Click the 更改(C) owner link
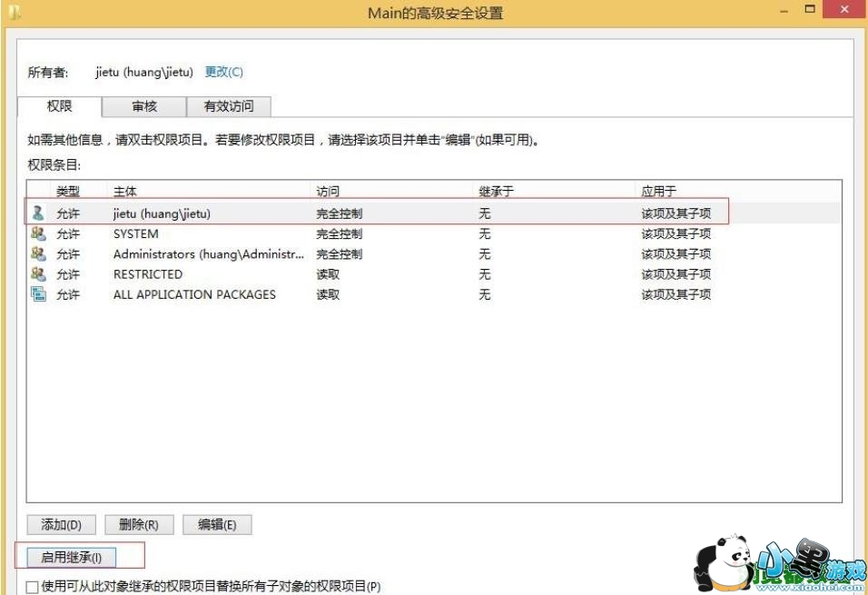The width and height of the screenshot is (868, 595). [223, 72]
